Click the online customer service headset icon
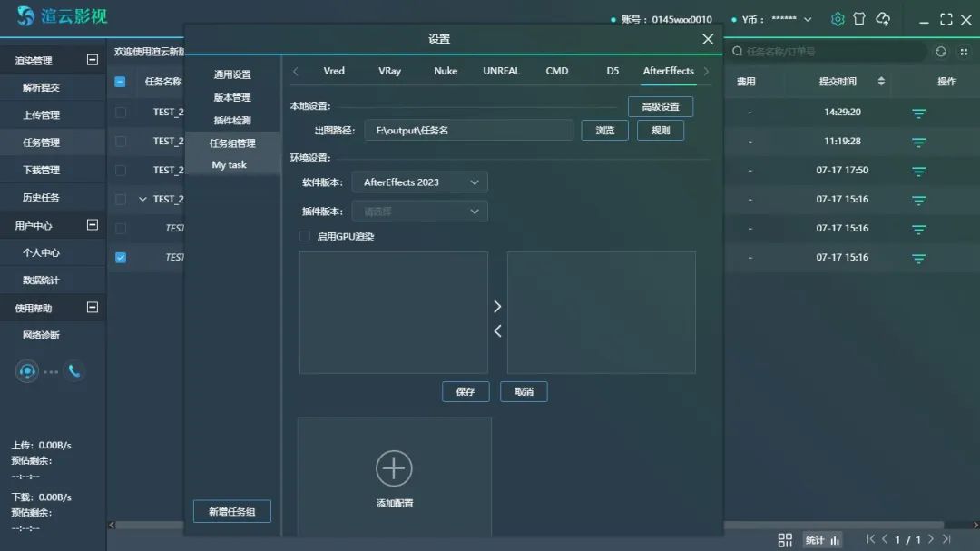980x551 pixels. coord(27,371)
